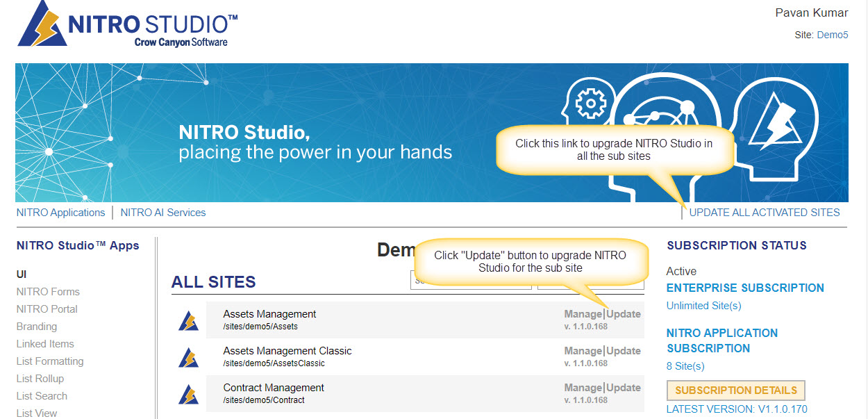Open the NITRO Applications tab
Screen dimensions: 868x419
(60, 213)
